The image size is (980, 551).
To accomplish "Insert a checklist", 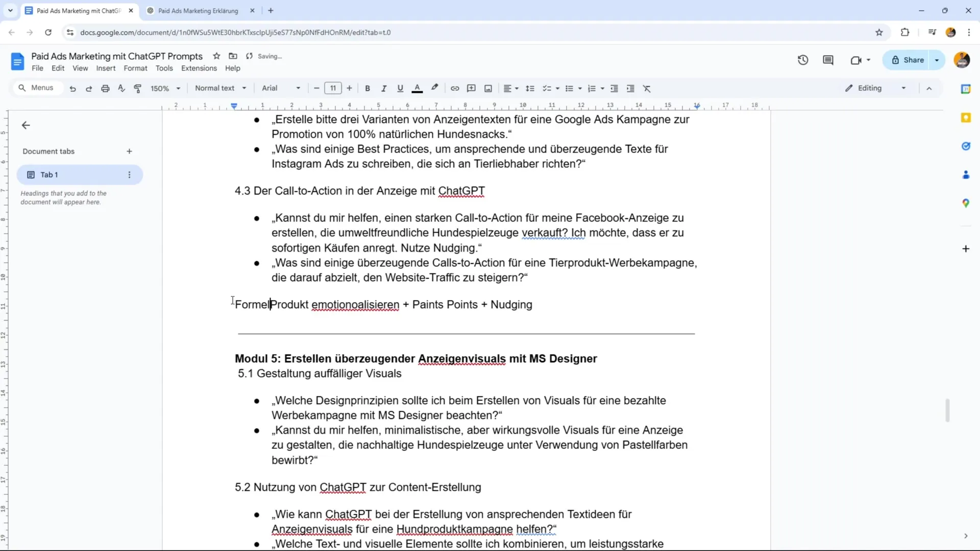I will tap(547, 88).
